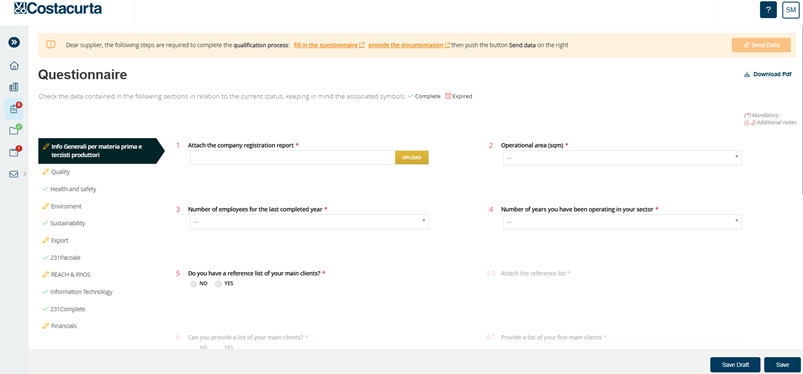Viewport: 803px width, 374px height.
Task: Click the info alert icon in the banner
Action: tap(50, 45)
